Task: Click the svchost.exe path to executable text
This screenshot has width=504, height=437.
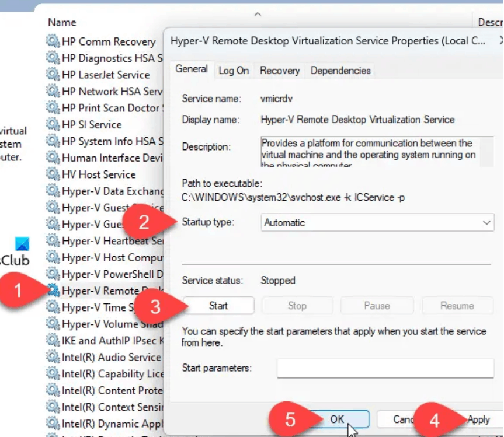Action: point(293,197)
